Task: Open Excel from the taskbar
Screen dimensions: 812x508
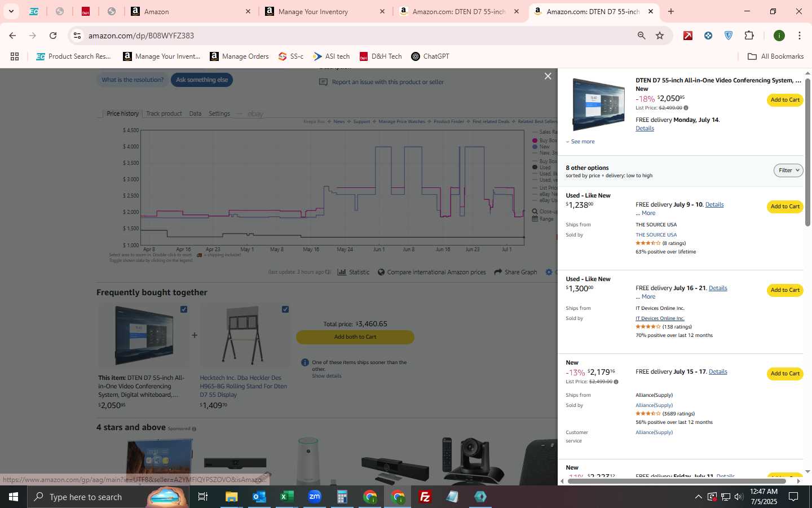Action: [286, 497]
